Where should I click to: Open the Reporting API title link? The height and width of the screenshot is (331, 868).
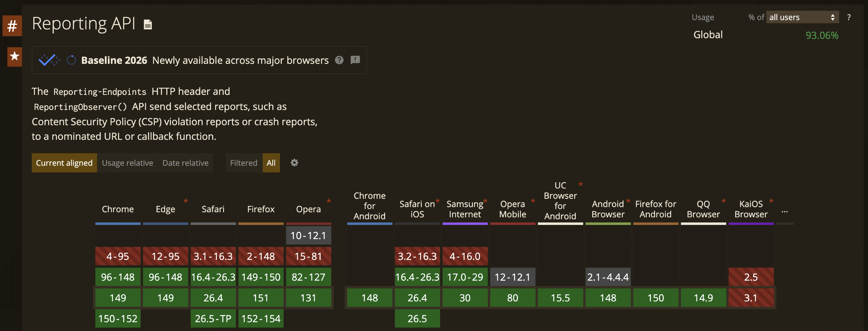(x=84, y=24)
